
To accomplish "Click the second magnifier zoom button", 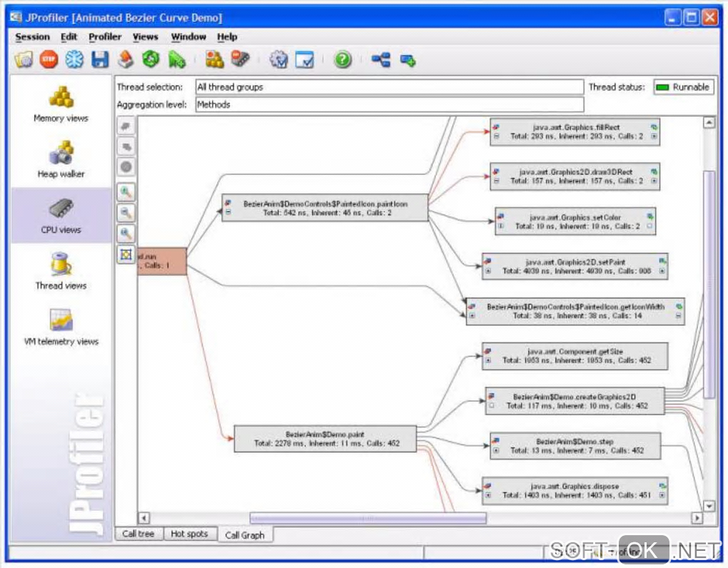I will tap(126, 213).
